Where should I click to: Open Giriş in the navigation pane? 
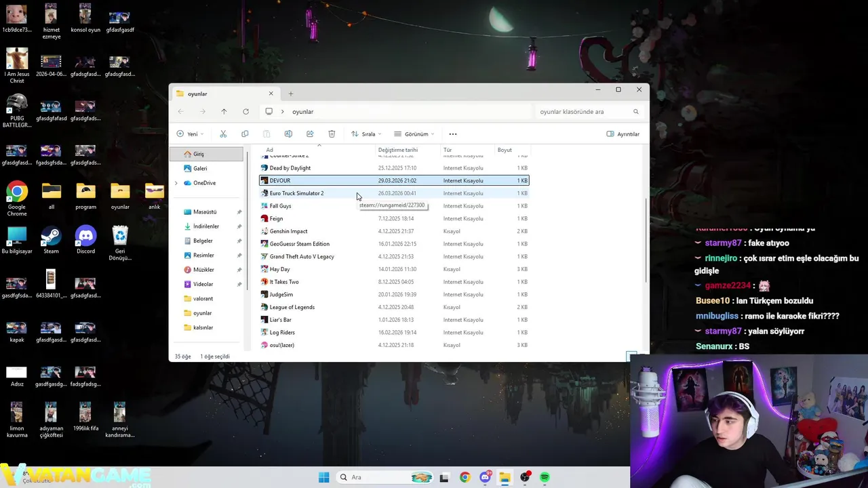tap(206, 154)
